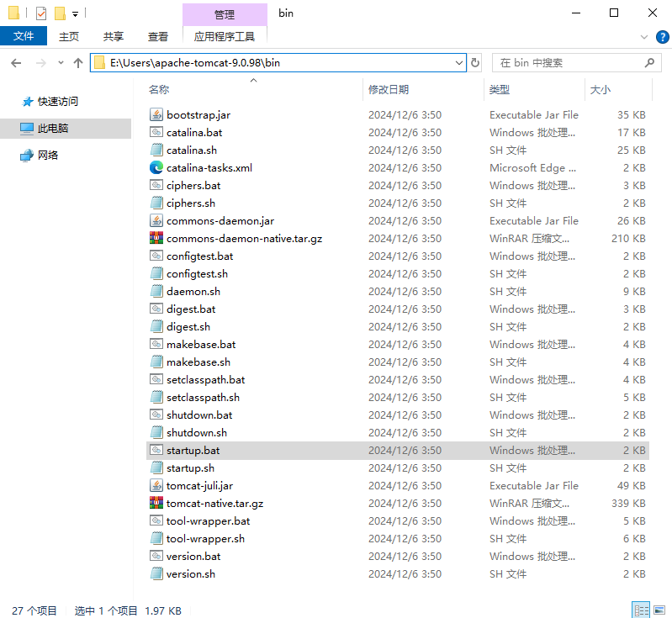Sort by 修改日期 column header
672x618 pixels.
point(423,90)
